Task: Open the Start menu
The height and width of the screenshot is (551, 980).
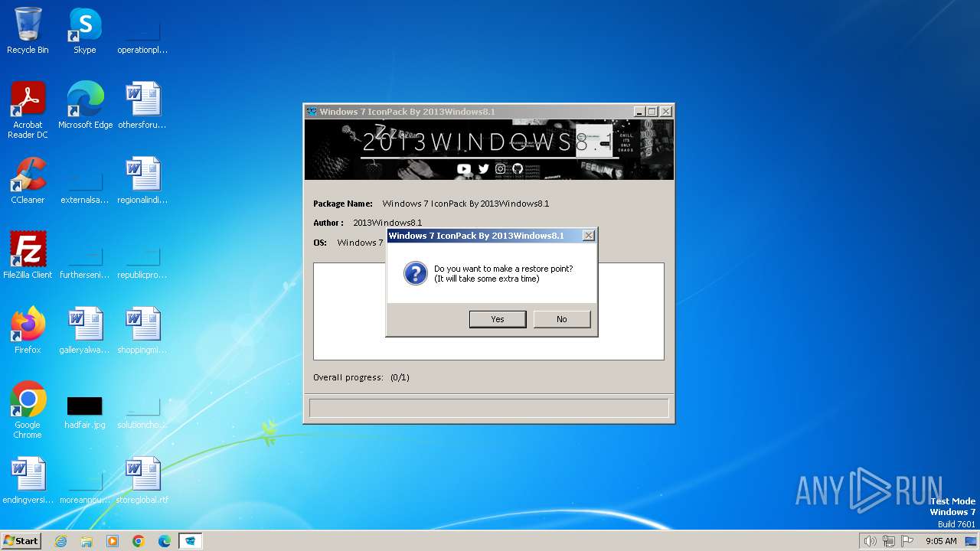Action: 21,541
